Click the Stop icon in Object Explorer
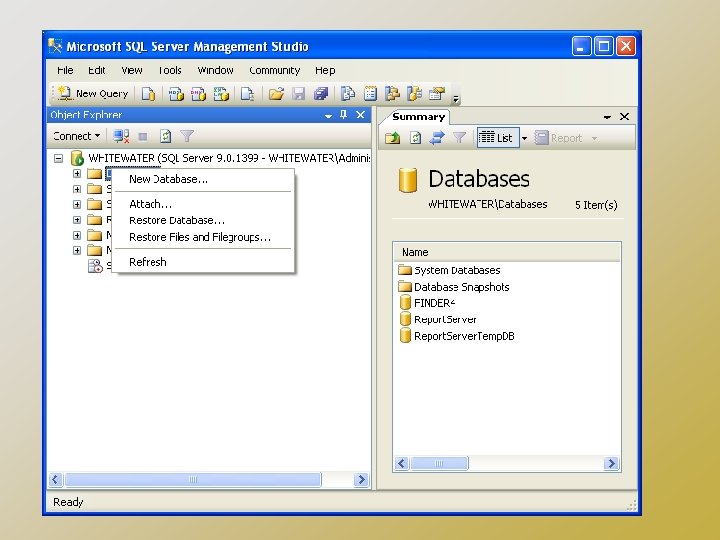 click(143, 136)
